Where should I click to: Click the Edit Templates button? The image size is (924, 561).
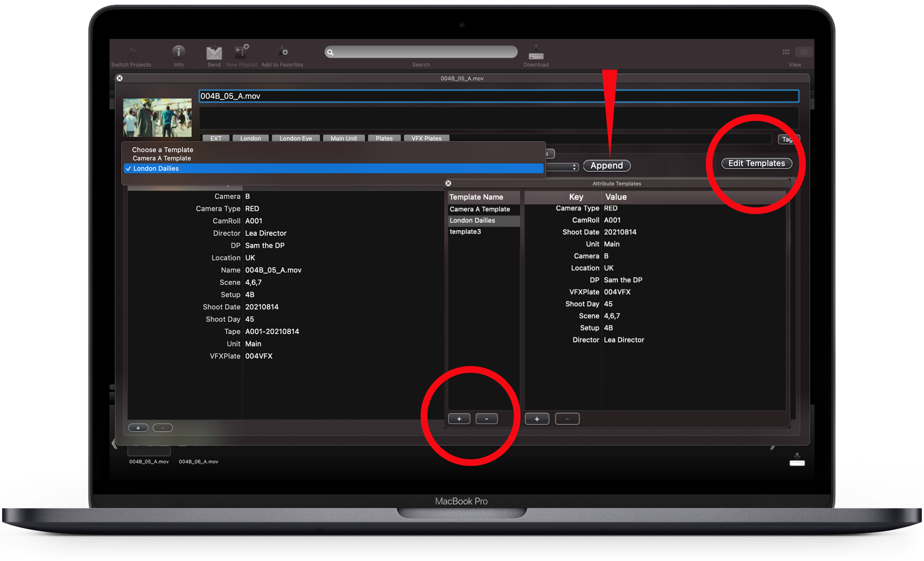(x=756, y=163)
